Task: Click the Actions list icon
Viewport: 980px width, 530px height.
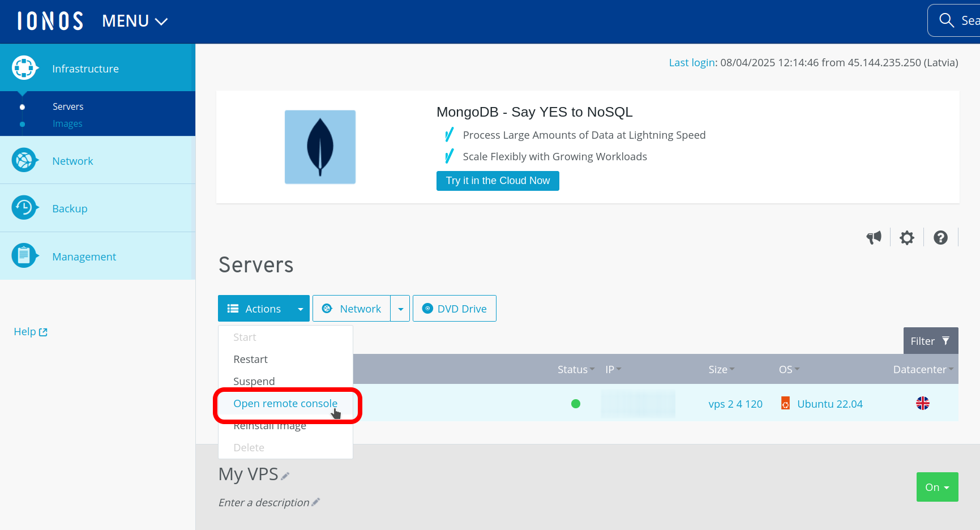Action: (233, 309)
